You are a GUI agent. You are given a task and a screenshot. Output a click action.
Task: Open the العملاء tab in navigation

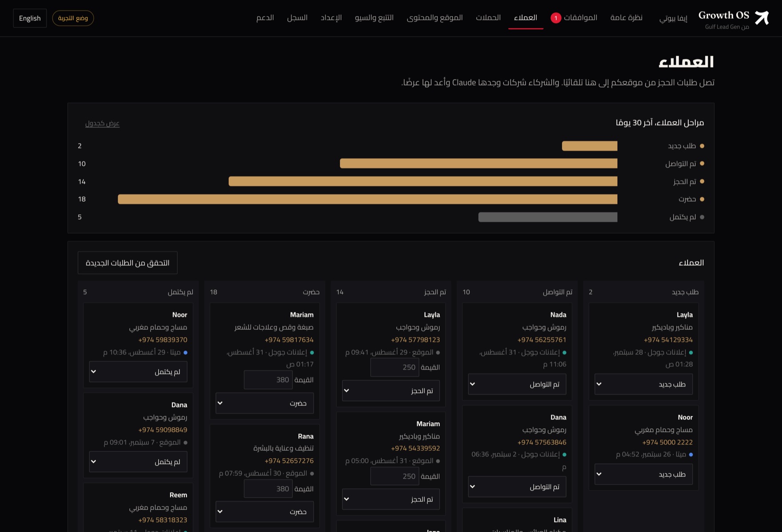tap(526, 18)
